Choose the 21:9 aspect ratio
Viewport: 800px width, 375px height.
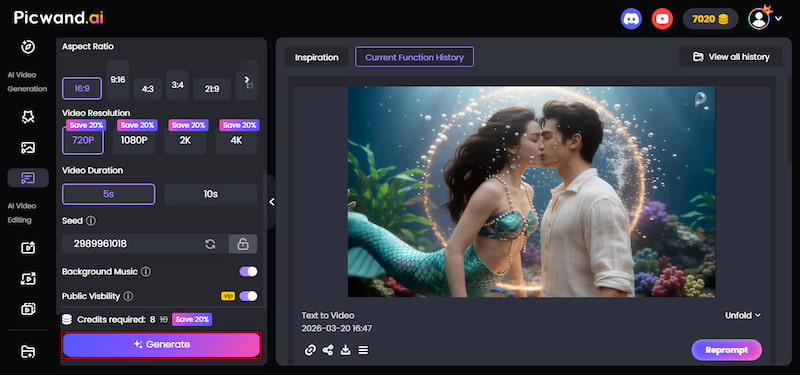point(212,89)
